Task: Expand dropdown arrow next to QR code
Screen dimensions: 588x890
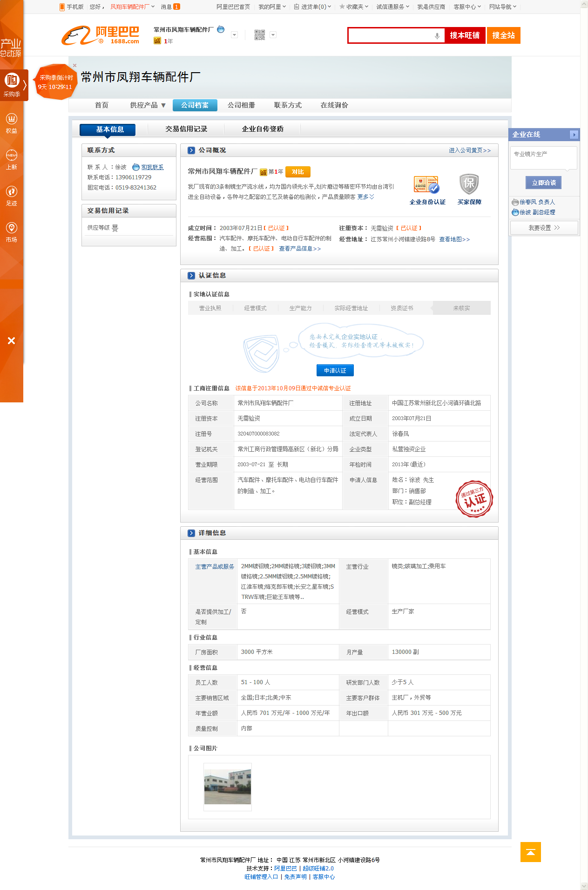Action: [x=273, y=35]
